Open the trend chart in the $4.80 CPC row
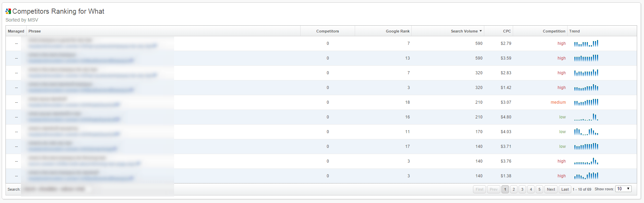 point(586,117)
